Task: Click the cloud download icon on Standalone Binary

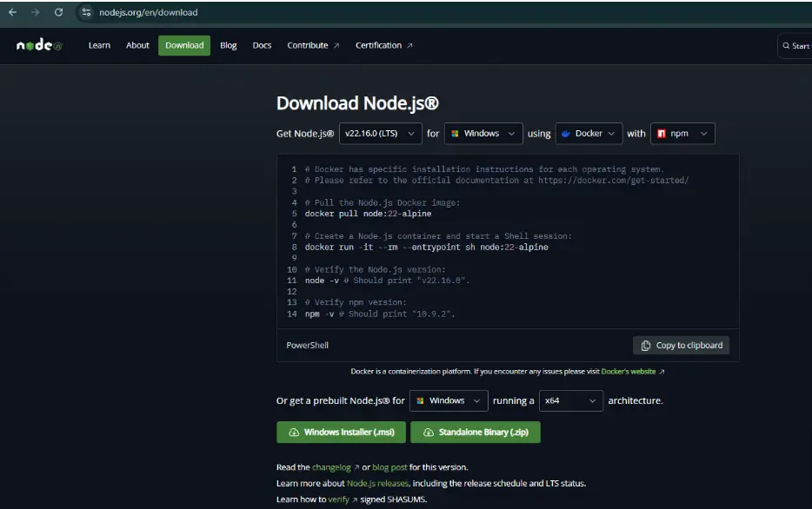Action: tap(429, 432)
